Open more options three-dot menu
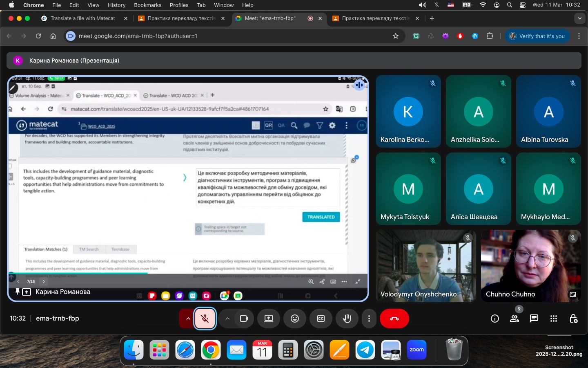 (x=369, y=319)
